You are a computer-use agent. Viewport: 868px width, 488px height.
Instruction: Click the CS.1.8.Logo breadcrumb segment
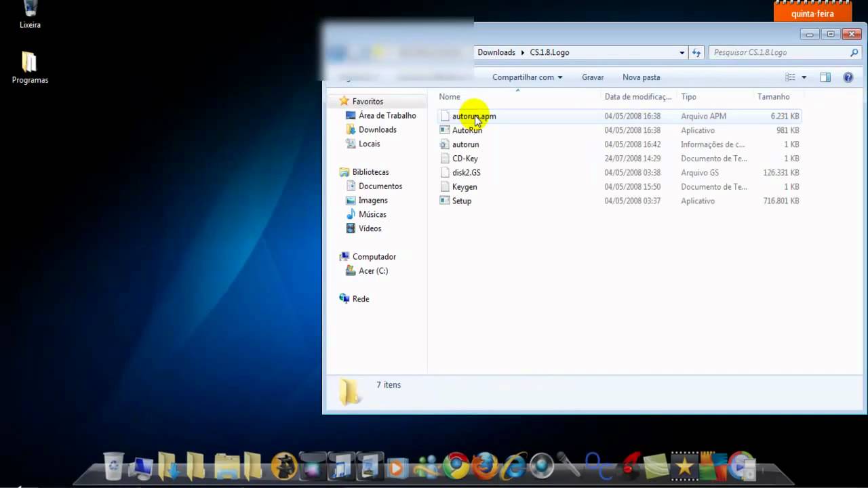click(549, 52)
